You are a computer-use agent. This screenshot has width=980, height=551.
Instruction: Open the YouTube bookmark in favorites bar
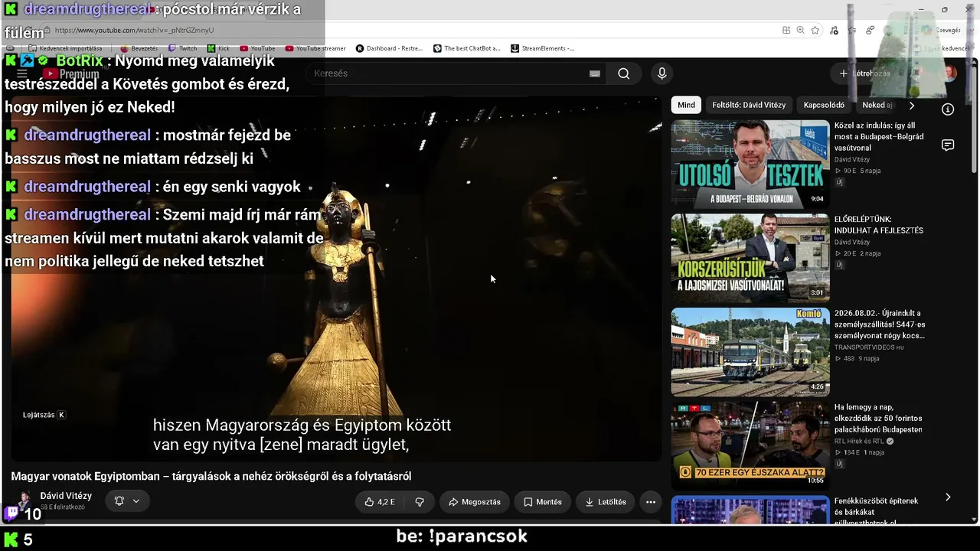point(257,48)
